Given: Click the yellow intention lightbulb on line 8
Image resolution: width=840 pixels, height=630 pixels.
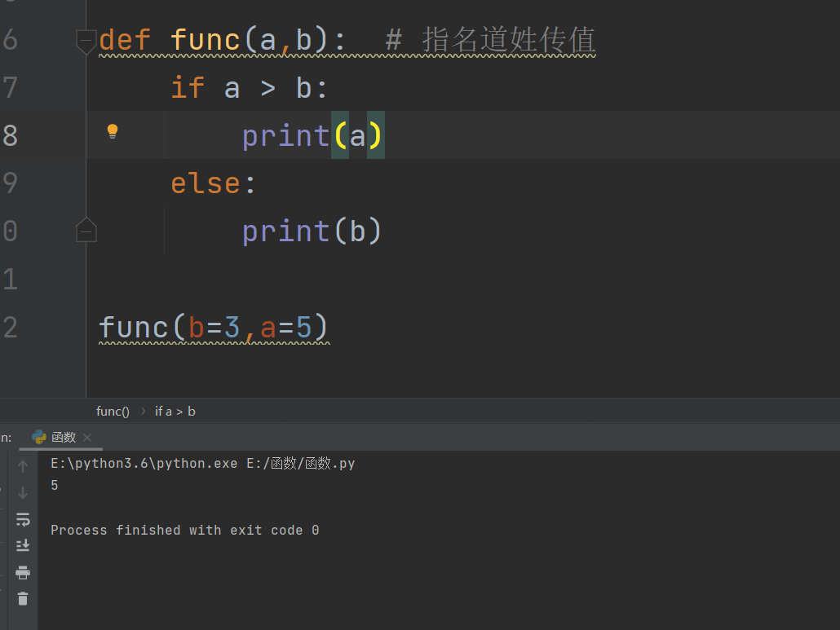Looking at the screenshot, I should pyautogui.click(x=112, y=132).
